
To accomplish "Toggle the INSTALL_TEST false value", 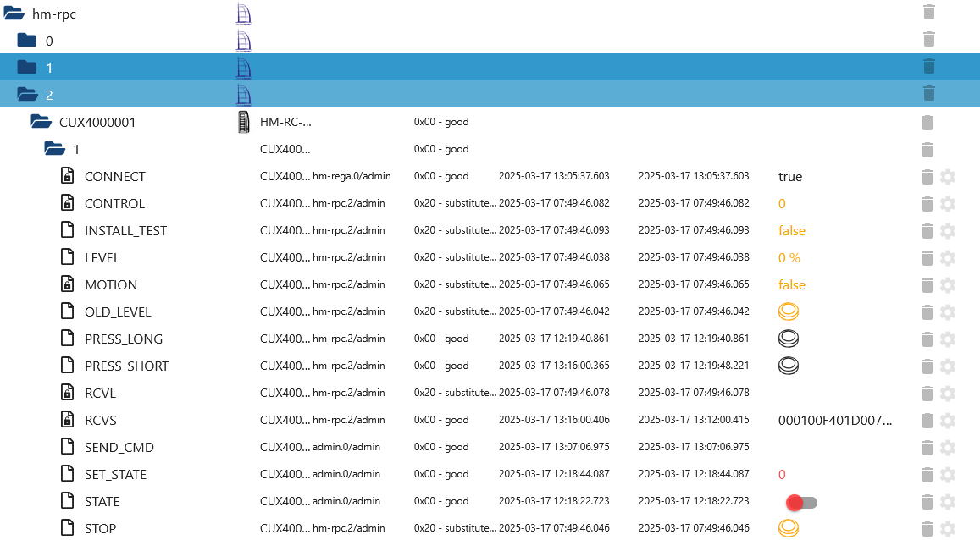I will click(792, 230).
